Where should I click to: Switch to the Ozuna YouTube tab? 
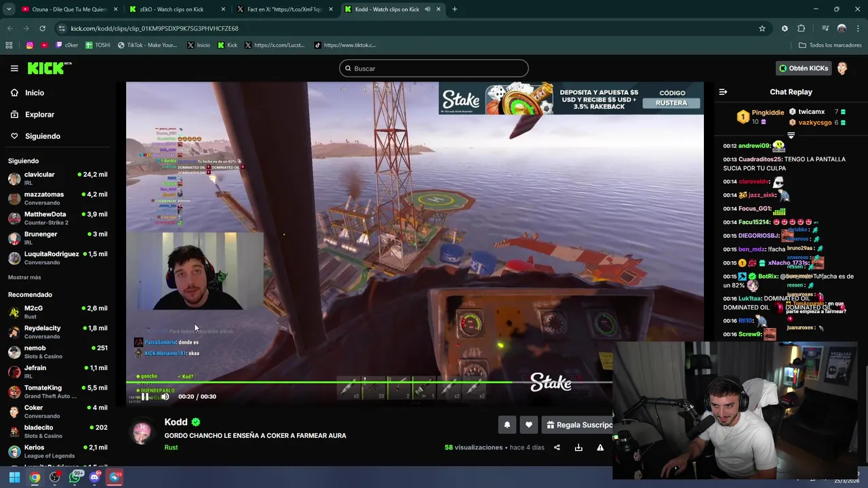point(68,9)
